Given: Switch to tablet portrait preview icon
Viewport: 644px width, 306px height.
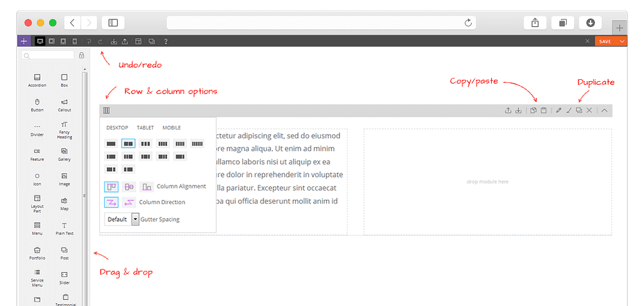Looking at the screenshot, I should tap(64, 41).
